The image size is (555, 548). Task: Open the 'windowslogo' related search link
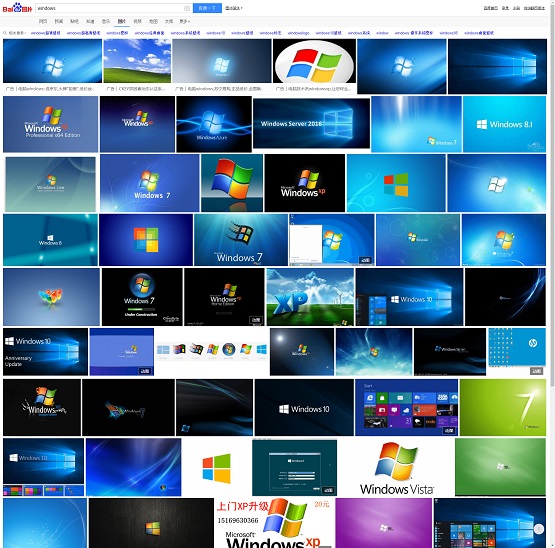coord(298,33)
